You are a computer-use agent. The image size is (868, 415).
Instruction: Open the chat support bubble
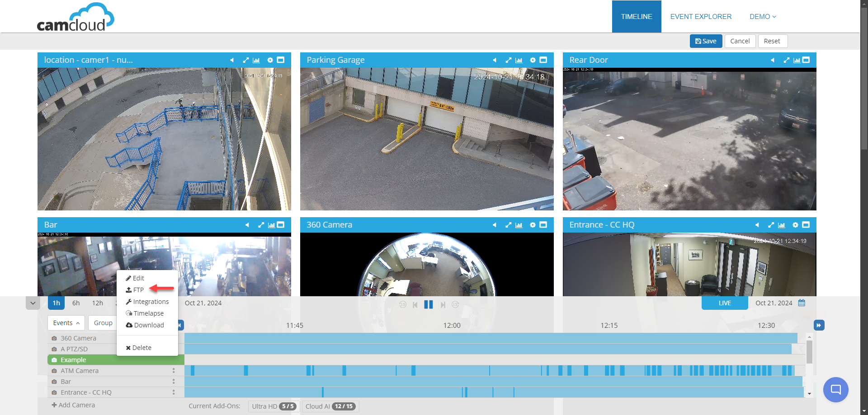click(835, 389)
